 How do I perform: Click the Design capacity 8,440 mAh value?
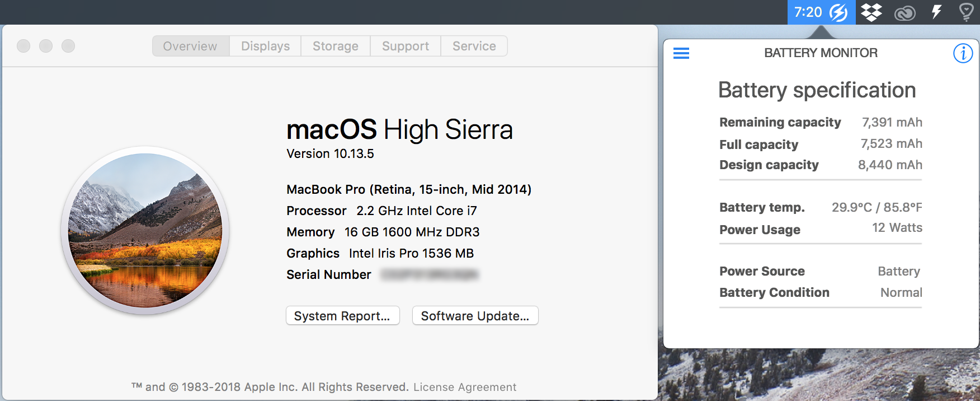[890, 165]
